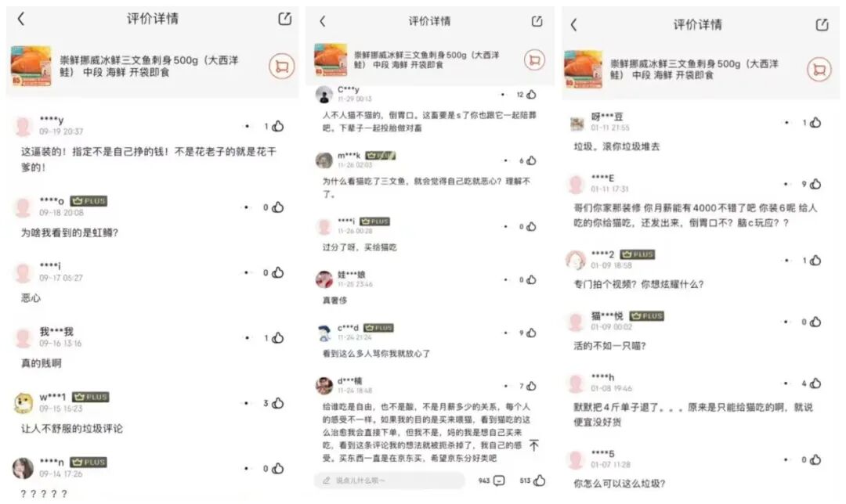Tap the back arrow in the left panel

point(21,19)
